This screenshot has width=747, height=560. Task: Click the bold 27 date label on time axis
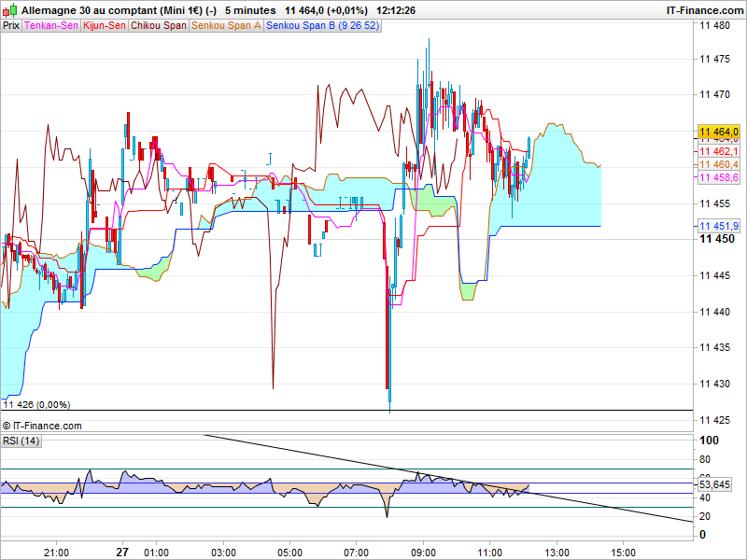coord(122,553)
